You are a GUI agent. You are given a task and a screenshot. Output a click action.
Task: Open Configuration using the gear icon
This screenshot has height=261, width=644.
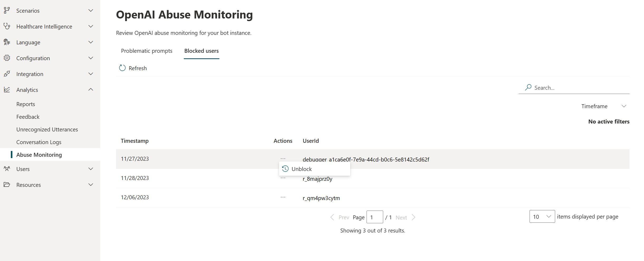pyautogui.click(x=7, y=58)
